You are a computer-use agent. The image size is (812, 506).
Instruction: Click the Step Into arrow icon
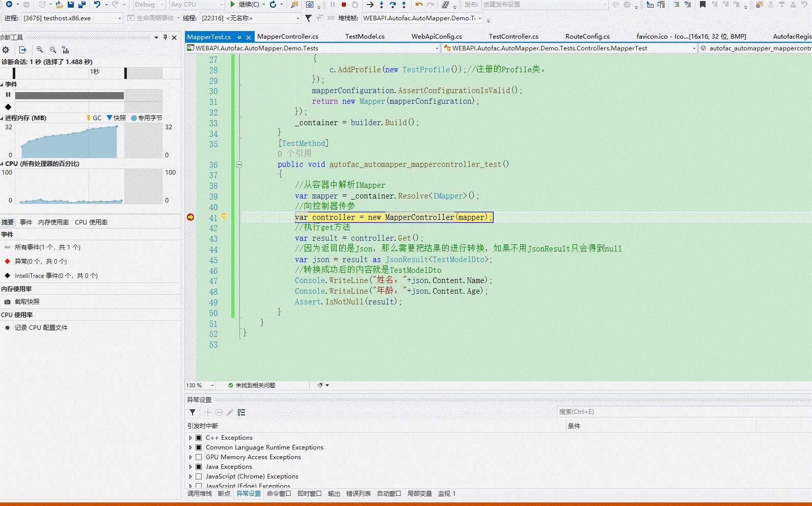click(x=381, y=5)
